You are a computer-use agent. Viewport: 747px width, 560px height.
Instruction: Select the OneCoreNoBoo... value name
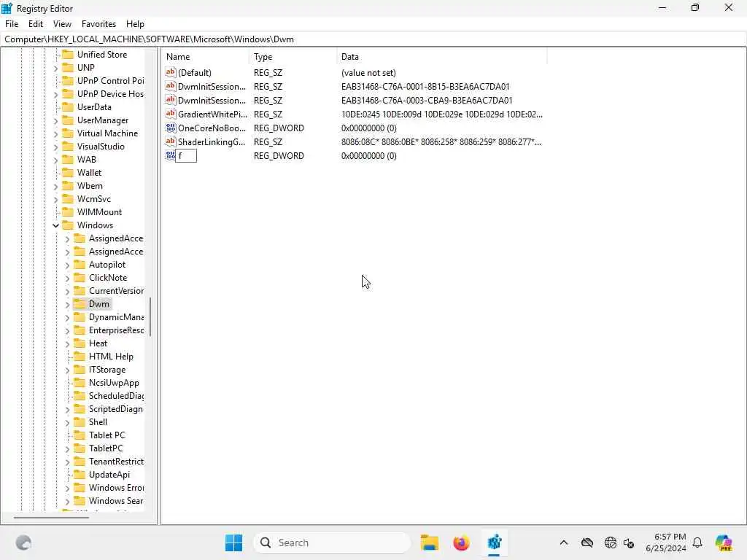point(212,128)
